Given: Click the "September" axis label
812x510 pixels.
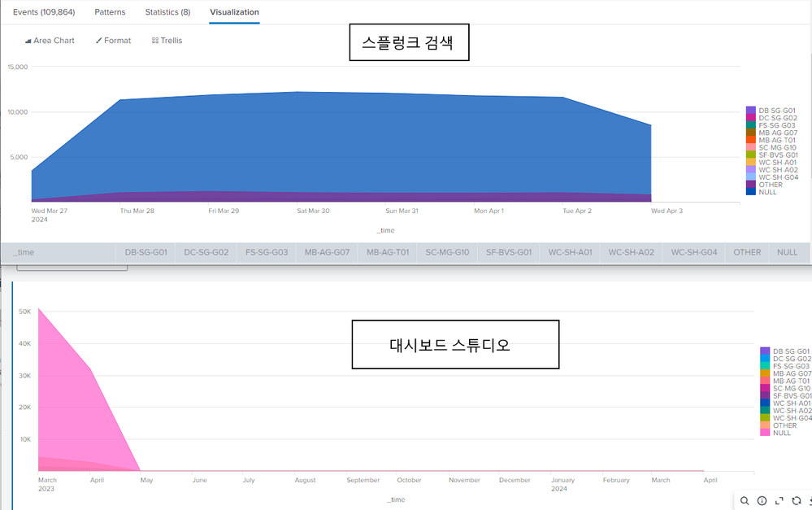Looking at the screenshot, I should click(363, 480).
